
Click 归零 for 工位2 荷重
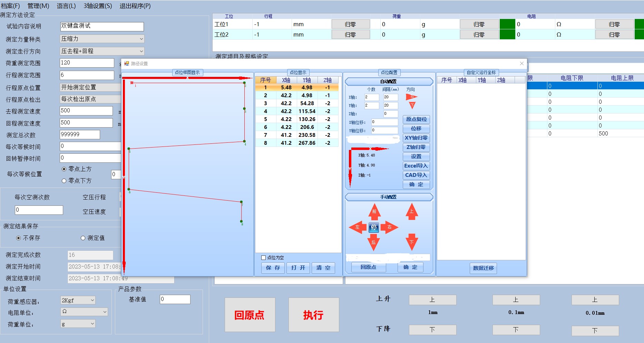[479, 34]
